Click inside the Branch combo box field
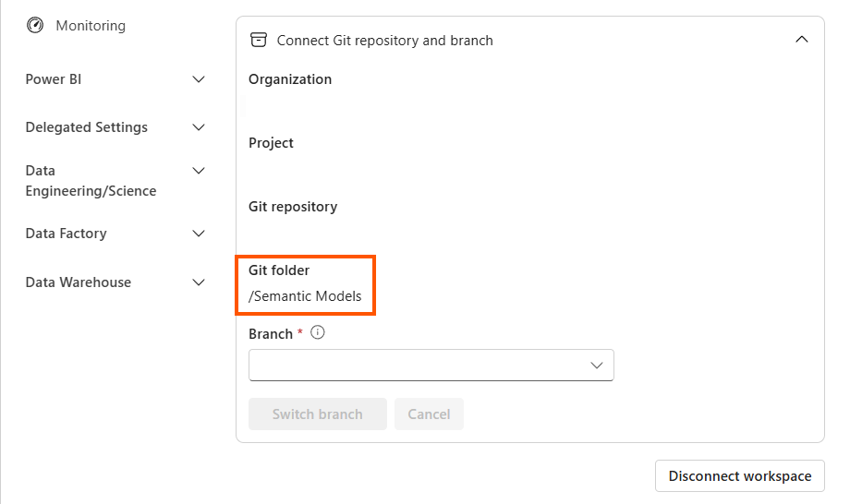The image size is (850, 504). click(x=416, y=366)
